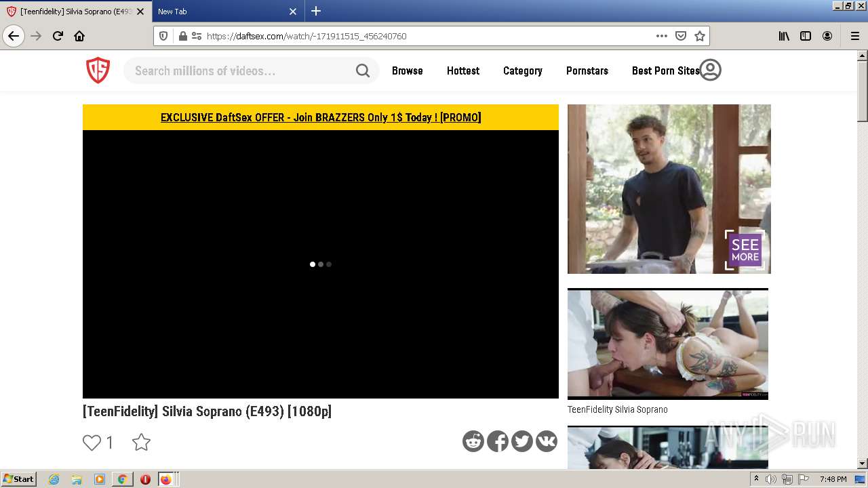Open Chrome from taskbar
This screenshot has width=868, height=488.
pos(123,479)
